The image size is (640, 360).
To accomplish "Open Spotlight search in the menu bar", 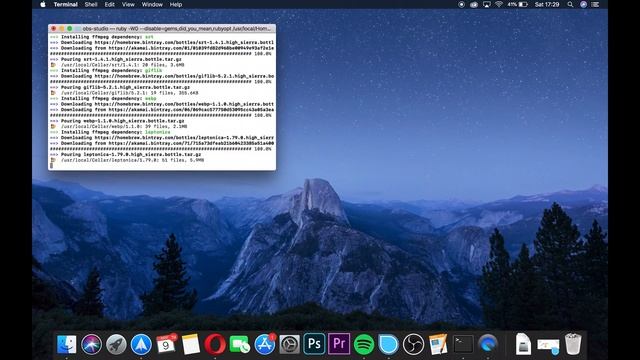I will (x=570, y=4).
